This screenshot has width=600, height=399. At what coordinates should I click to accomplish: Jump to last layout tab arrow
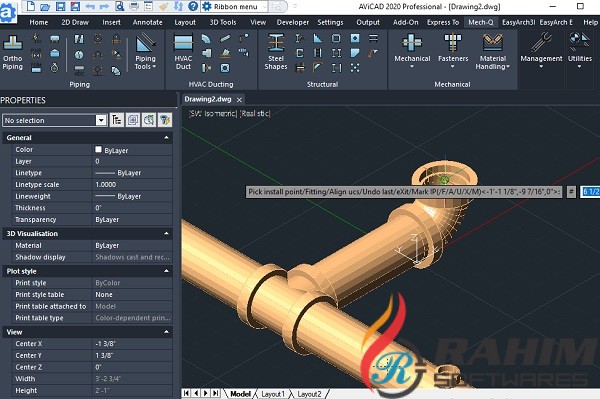click(x=216, y=393)
